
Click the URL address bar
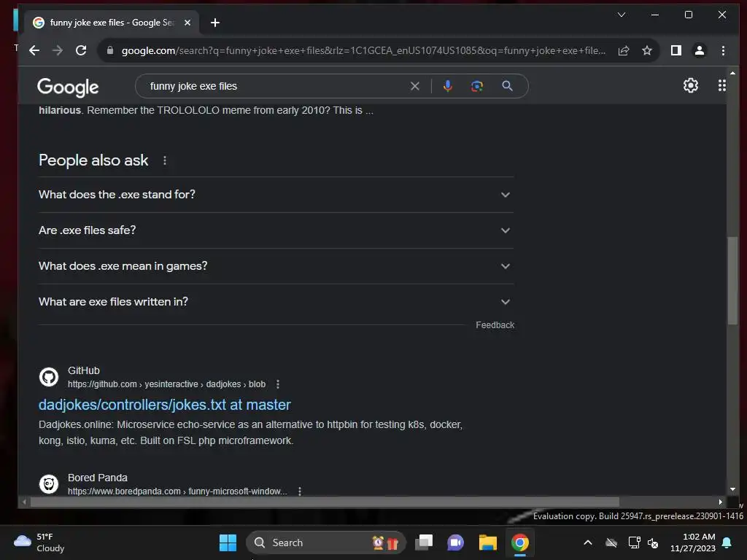[363, 50]
